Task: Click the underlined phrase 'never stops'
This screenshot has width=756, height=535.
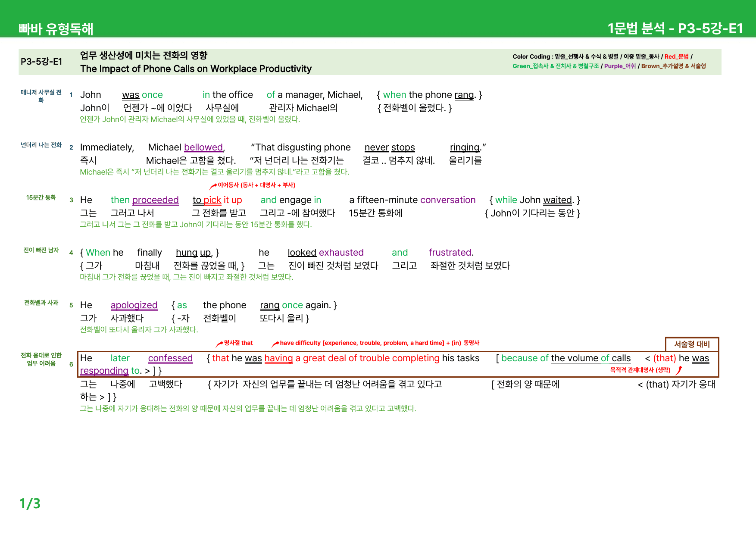Action: tap(390, 147)
